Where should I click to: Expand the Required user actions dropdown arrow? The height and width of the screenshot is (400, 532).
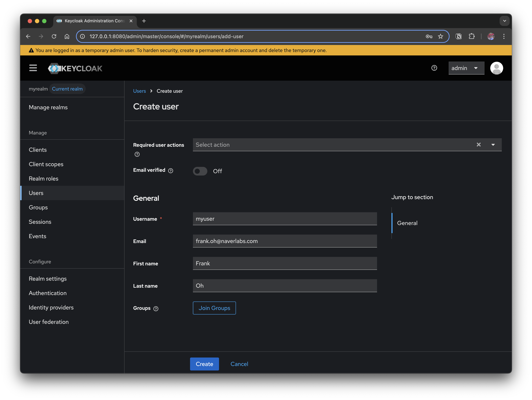click(493, 145)
